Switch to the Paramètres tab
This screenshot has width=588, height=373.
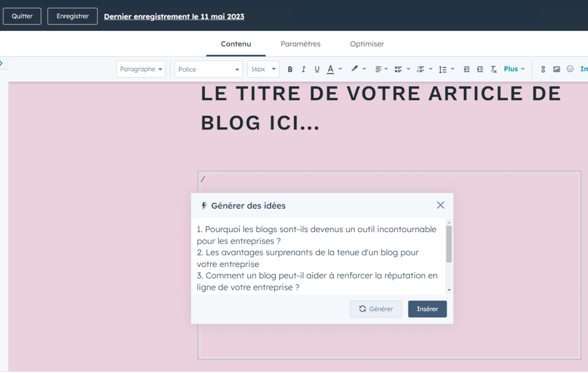pyautogui.click(x=300, y=44)
